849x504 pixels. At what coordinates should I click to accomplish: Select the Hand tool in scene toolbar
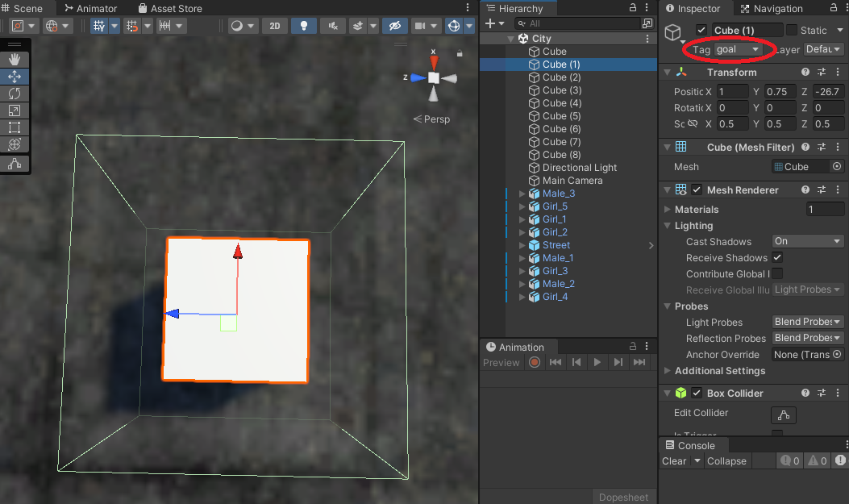pyautogui.click(x=15, y=60)
